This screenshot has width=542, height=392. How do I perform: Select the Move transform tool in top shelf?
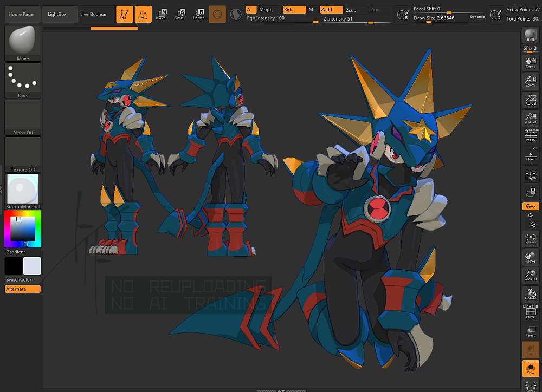tap(161, 14)
